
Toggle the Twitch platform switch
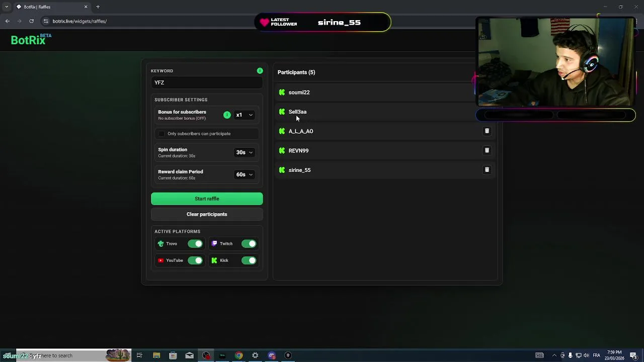(x=249, y=244)
